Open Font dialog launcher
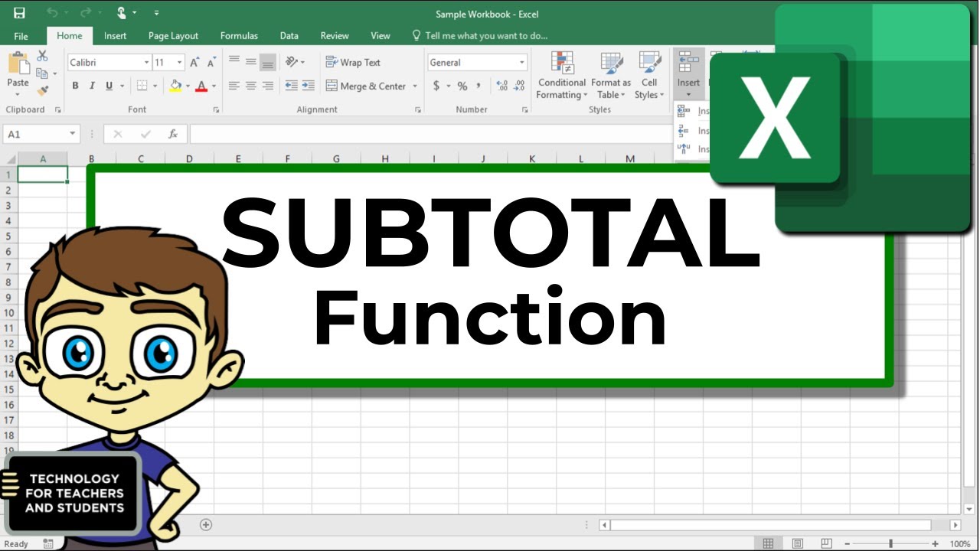980x551 pixels. pyautogui.click(x=215, y=110)
